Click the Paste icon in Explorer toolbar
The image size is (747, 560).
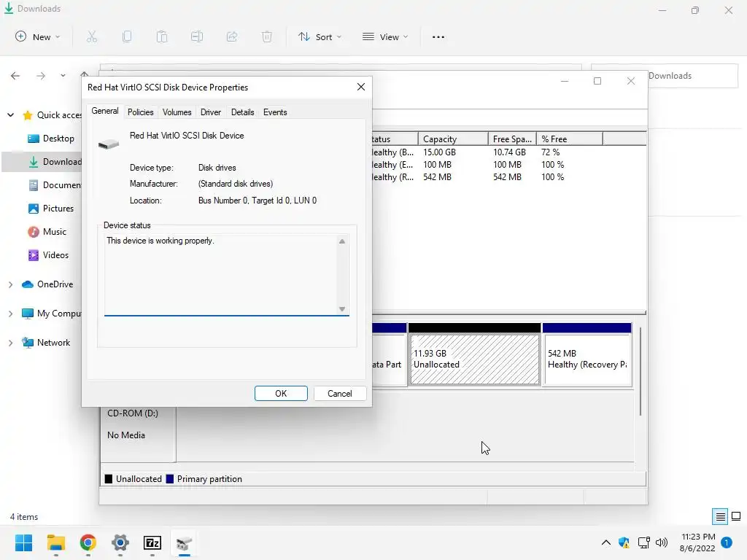click(x=162, y=36)
